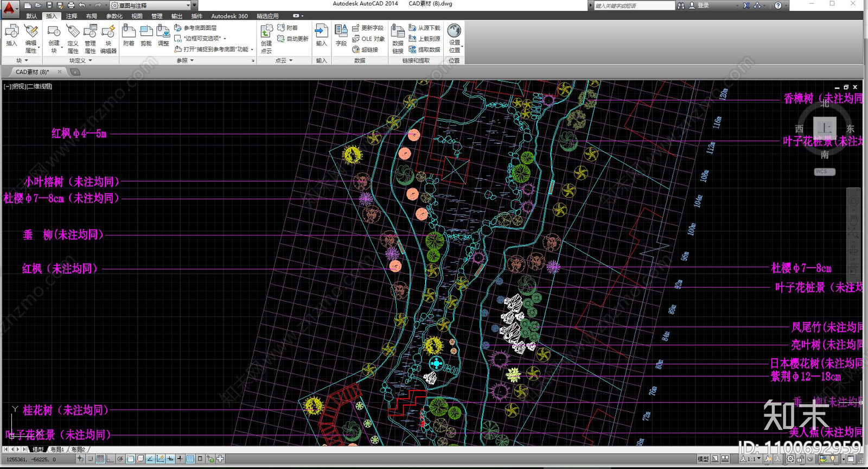Launch the 块编辑器 block editor
The image size is (868, 469).
(108, 39)
